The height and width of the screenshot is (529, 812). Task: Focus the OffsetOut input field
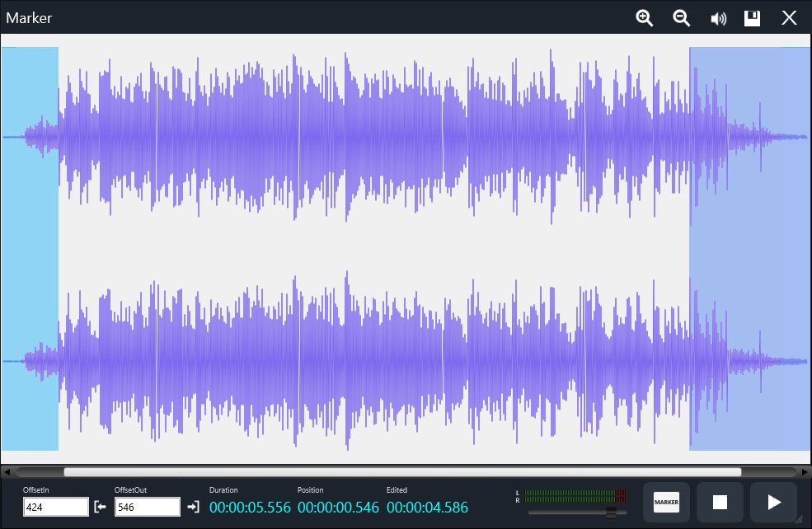[148, 507]
